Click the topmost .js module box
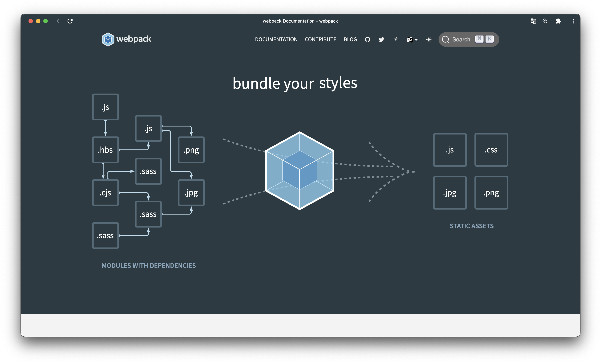The image size is (601, 364). (105, 107)
